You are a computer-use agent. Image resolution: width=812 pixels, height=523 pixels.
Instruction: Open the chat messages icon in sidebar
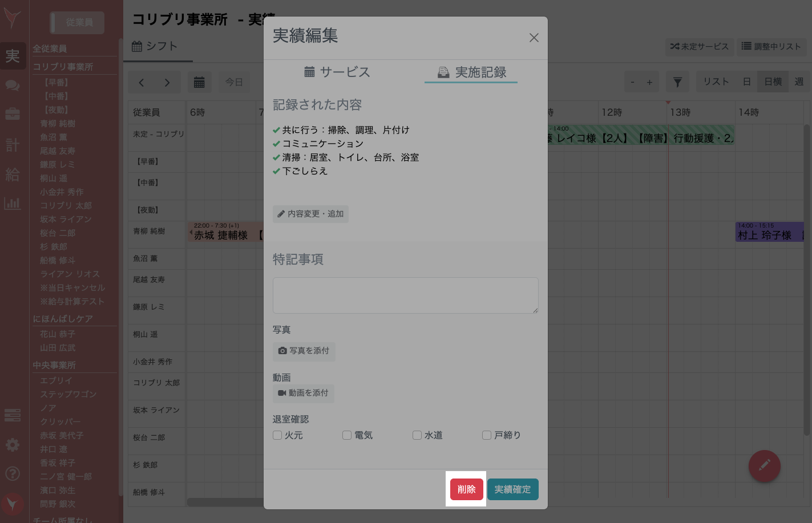point(13,84)
